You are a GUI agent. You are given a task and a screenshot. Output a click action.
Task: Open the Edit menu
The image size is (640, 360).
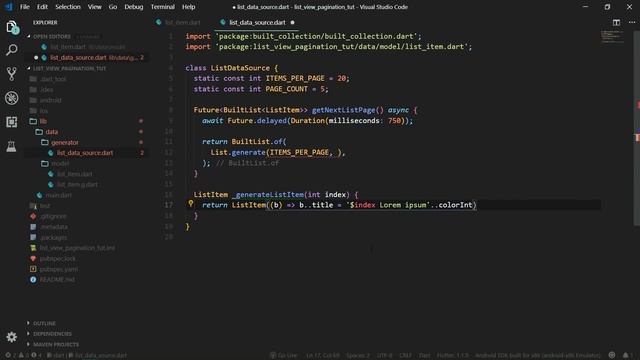[x=42, y=7]
